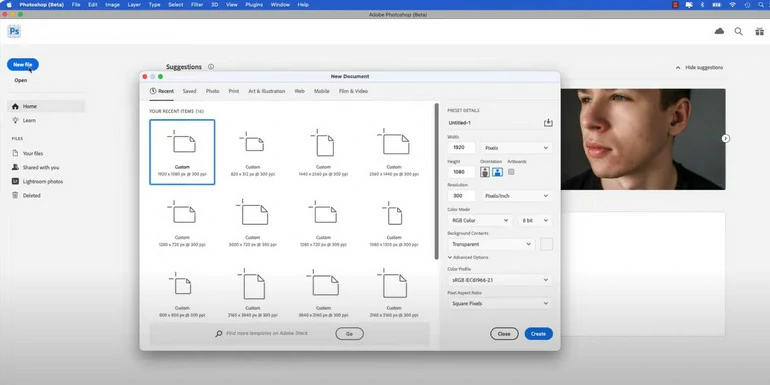Click Hide suggestions

(x=699, y=68)
